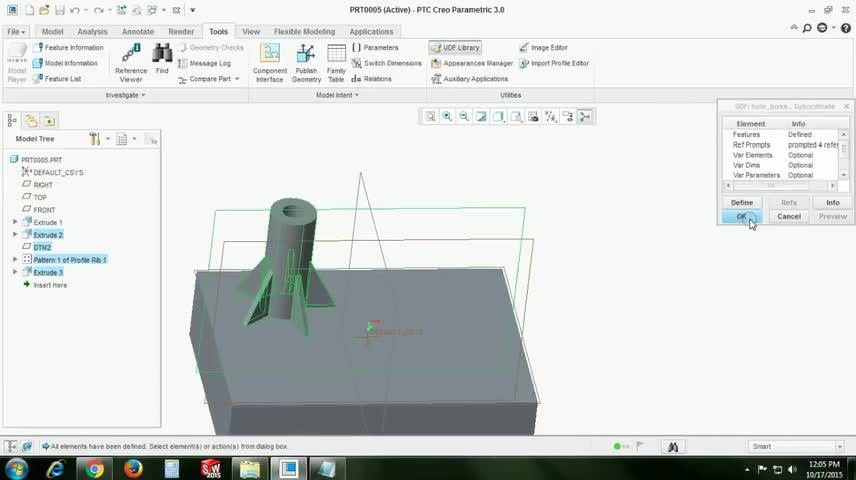
Task: Open the Investigate group dropdown
Action: point(125,95)
